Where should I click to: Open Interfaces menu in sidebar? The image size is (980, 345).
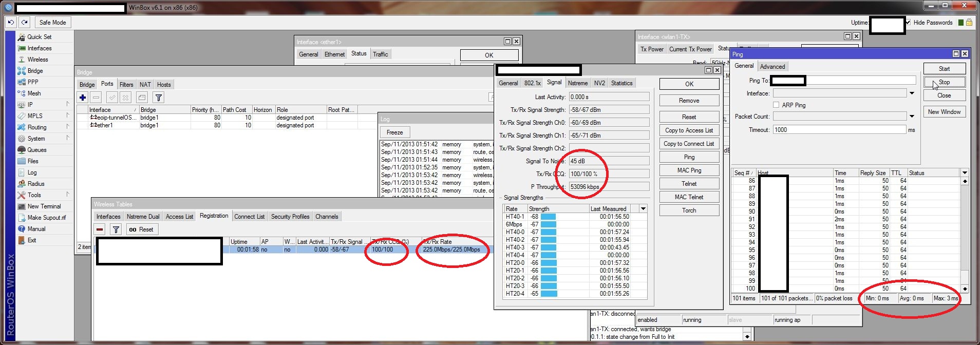[x=39, y=48]
